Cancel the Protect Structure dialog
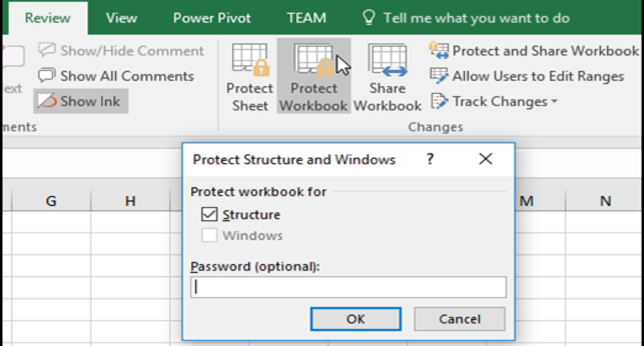 point(459,319)
